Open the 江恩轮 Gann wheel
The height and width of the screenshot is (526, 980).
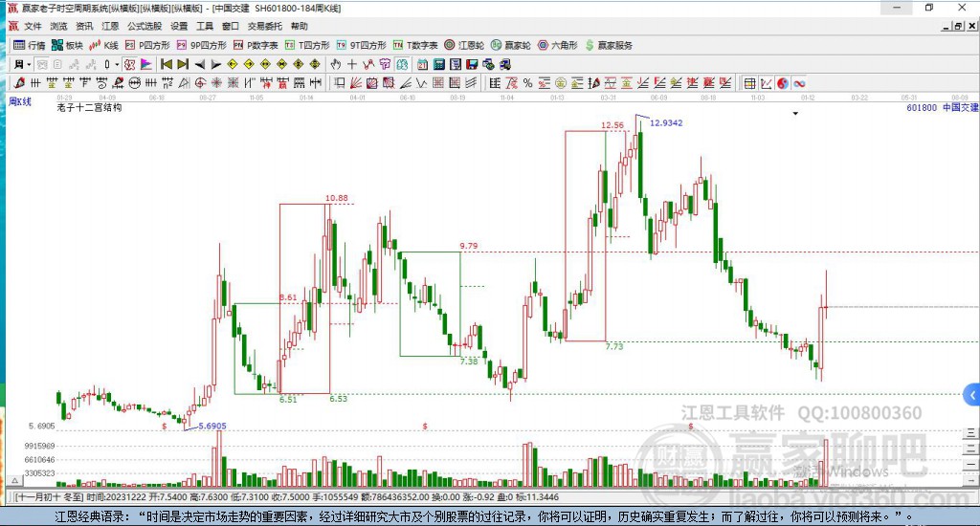464,45
